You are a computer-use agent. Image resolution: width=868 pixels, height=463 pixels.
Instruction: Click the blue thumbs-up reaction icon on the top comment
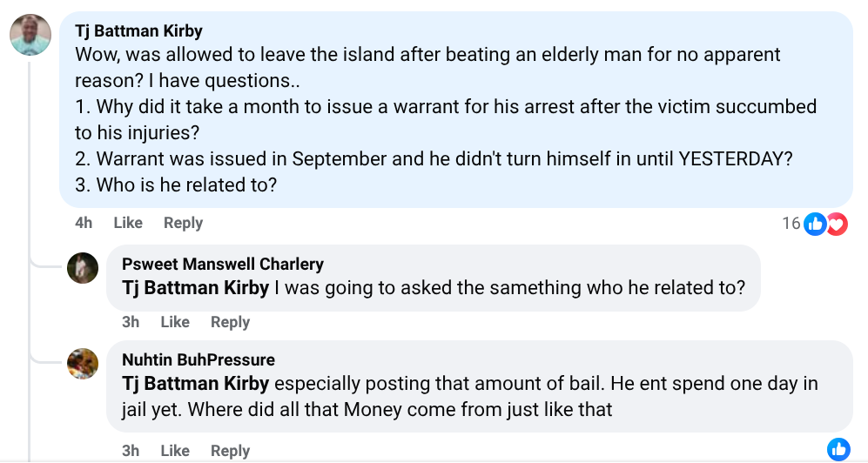816,224
